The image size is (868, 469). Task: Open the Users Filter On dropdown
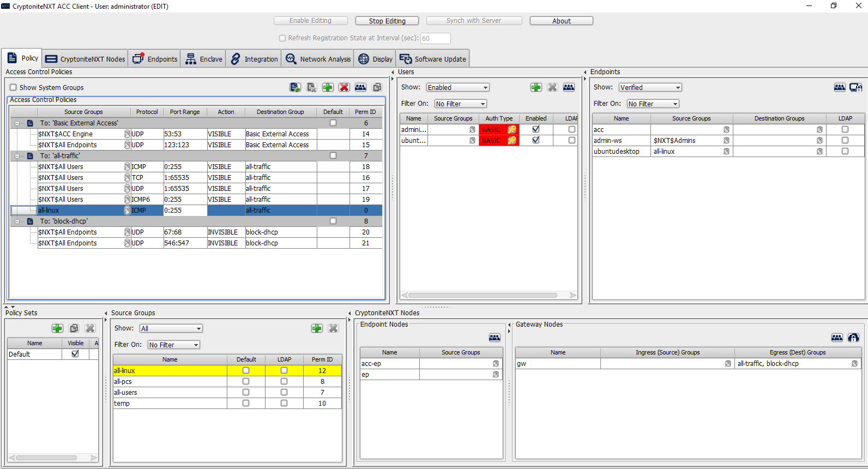click(461, 104)
